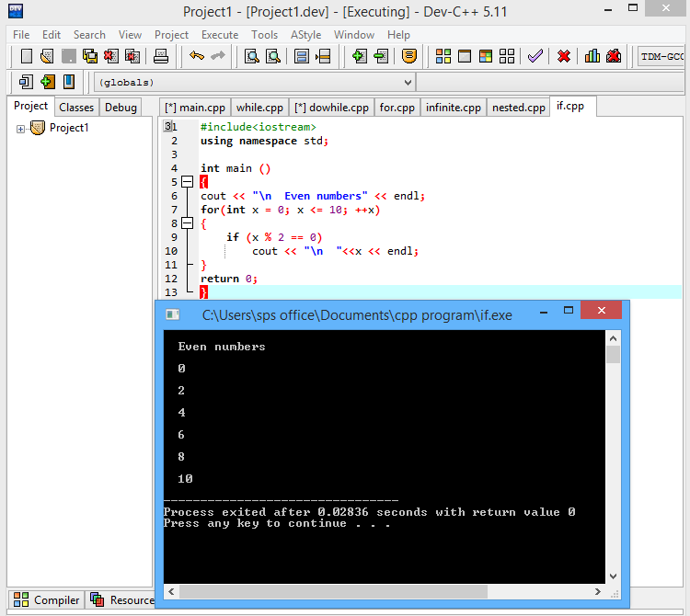Switch to the infinite.cpp editor tab
The image size is (690, 616).
(454, 108)
